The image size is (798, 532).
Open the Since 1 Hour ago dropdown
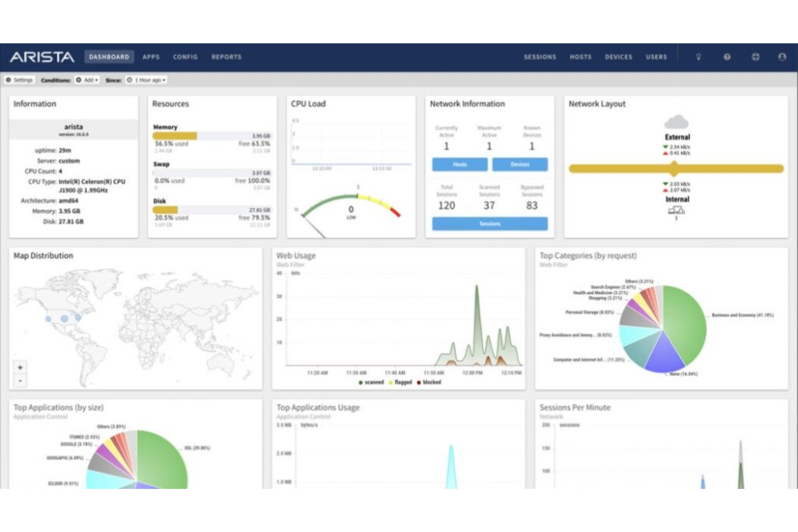pyautogui.click(x=146, y=80)
